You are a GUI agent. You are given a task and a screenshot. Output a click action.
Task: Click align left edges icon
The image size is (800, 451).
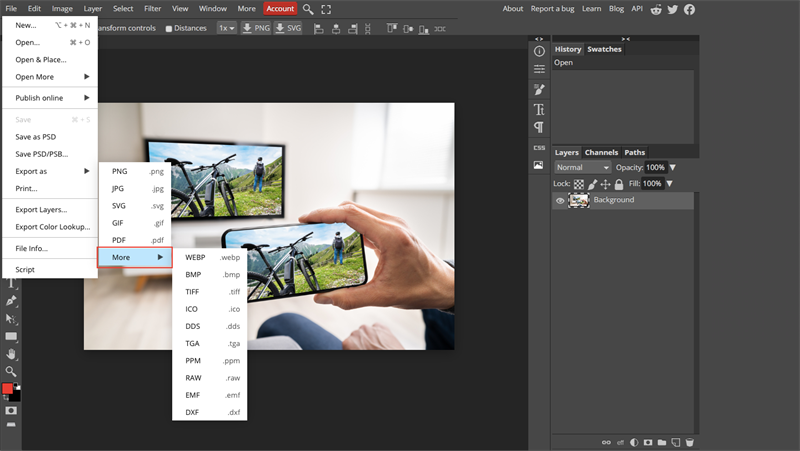click(x=319, y=29)
